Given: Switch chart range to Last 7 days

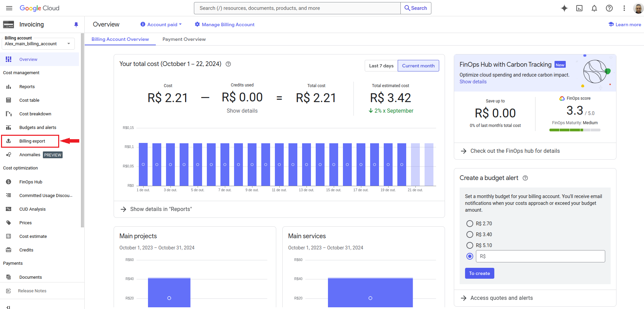Looking at the screenshot, I should click(x=381, y=66).
